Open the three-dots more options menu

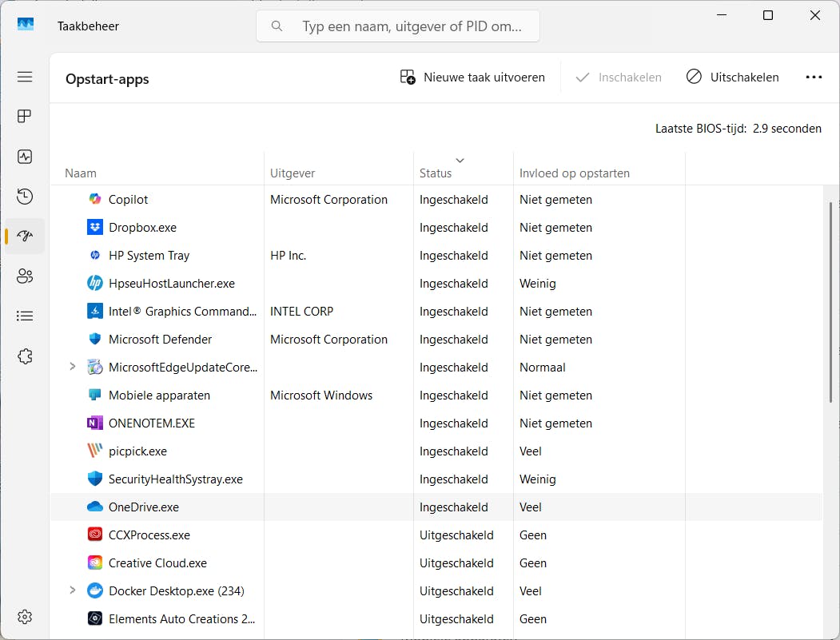pyautogui.click(x=814, y=78)
